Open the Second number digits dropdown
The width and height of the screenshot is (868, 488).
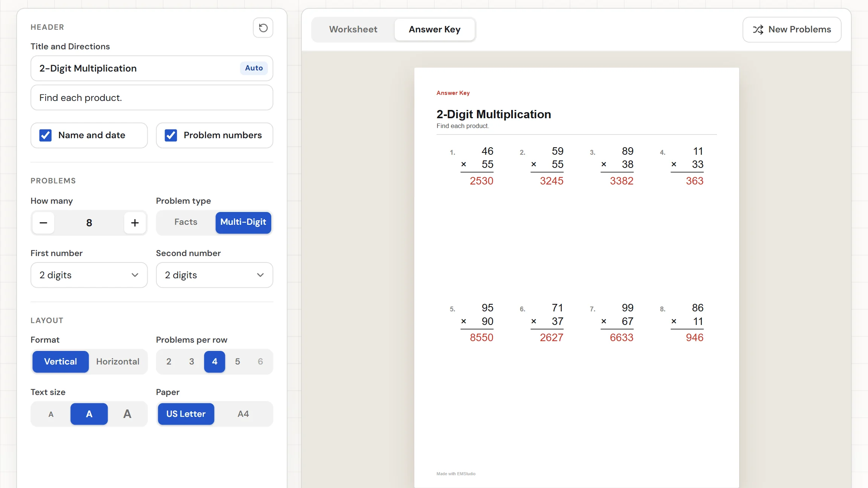[215, 275]
